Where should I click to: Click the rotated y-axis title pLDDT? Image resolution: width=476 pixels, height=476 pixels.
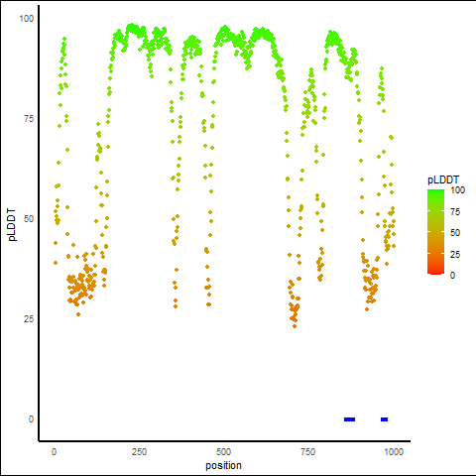[12, 225]
